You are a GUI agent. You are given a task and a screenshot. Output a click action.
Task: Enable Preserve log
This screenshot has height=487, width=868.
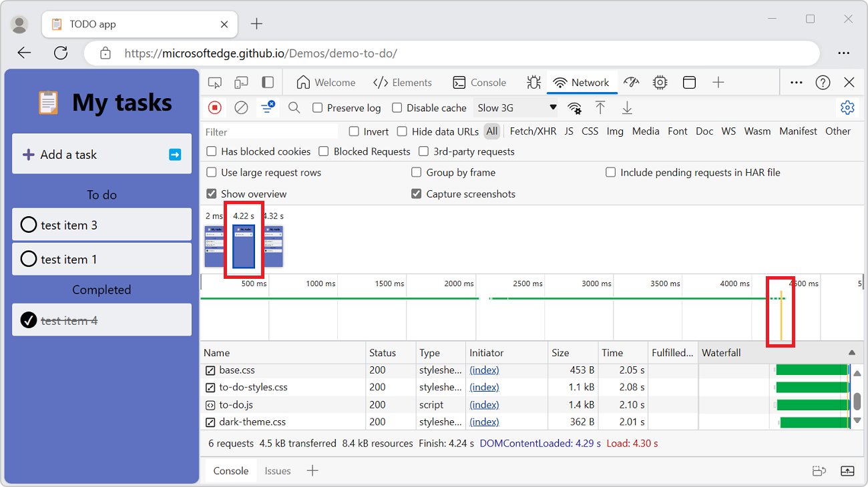point(318,107)
